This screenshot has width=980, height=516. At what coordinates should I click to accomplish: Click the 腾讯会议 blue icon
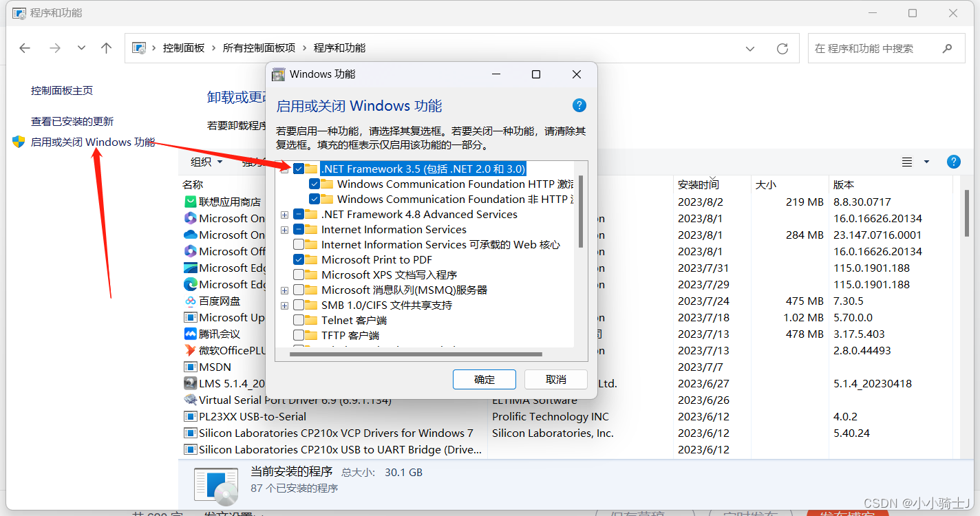click(x=191, y=334)
